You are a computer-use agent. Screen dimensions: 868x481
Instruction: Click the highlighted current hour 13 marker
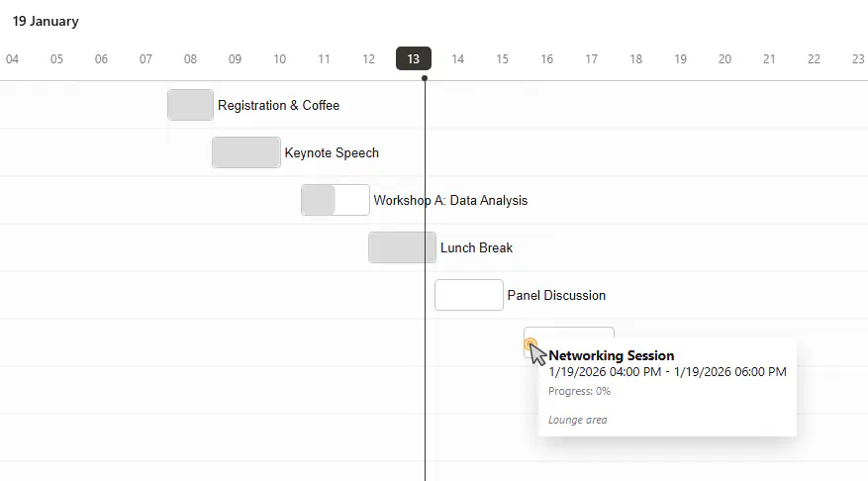pyautogui.click(x=414, y=59)
